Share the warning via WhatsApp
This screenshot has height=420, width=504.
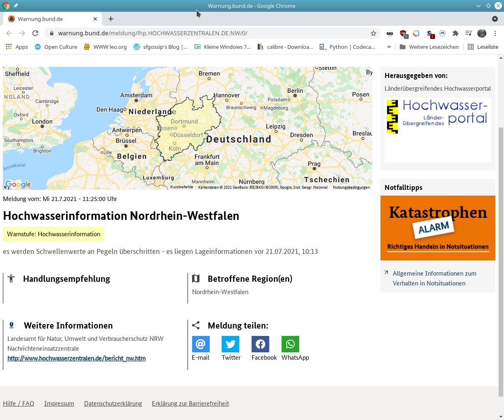tap(290, 344)
